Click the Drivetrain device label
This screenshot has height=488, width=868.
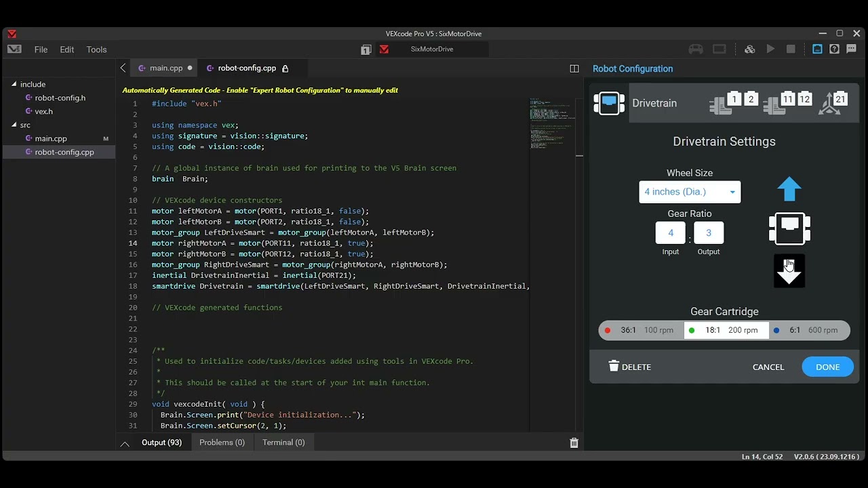click(x=654, y=103)
